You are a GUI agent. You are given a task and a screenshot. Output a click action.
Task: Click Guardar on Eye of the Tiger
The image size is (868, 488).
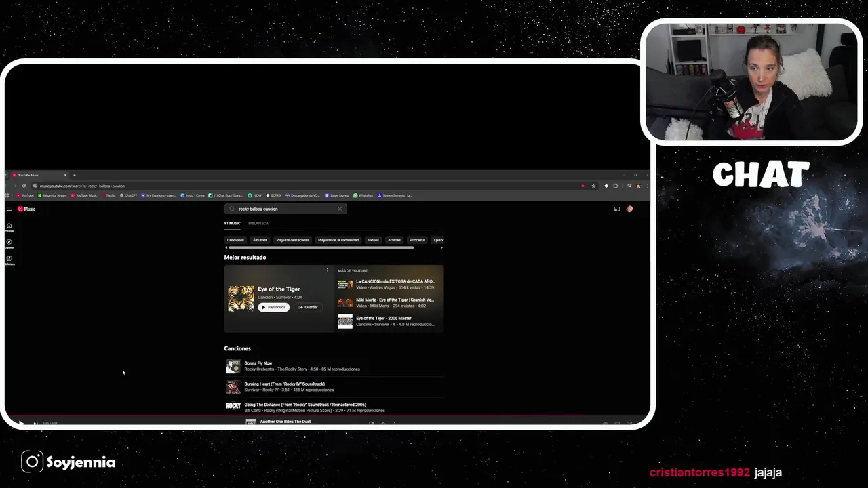click(308, 307)
